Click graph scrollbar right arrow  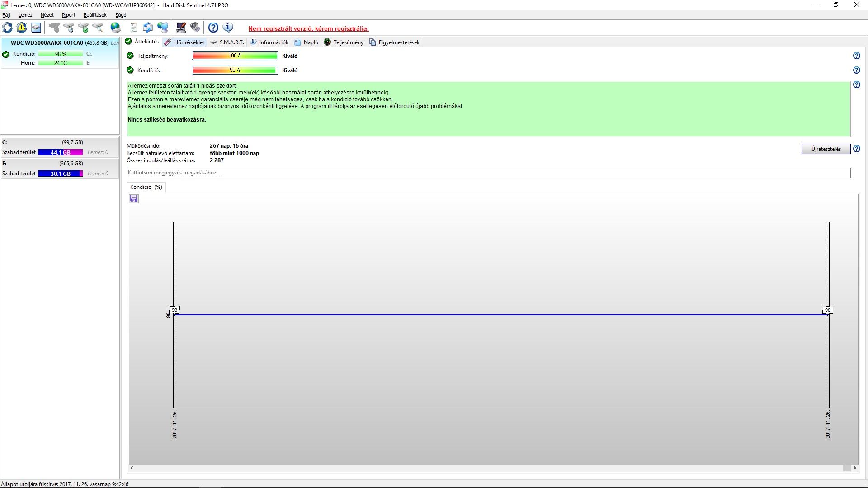tap(854, 468)
